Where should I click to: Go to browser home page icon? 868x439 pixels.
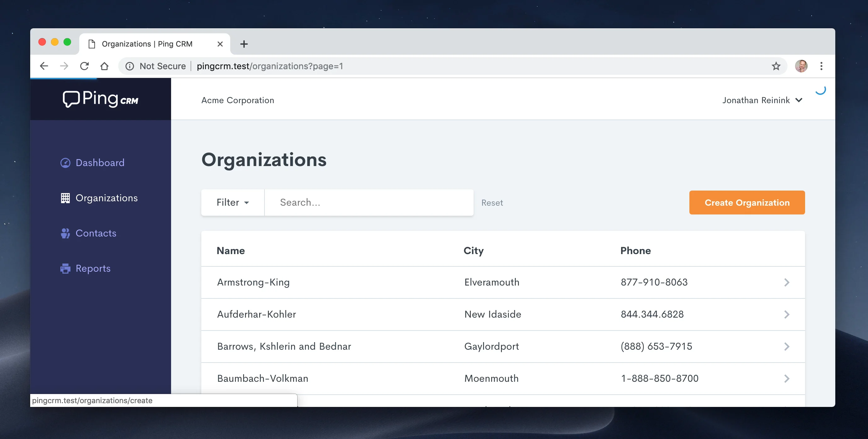click(104, 66)
